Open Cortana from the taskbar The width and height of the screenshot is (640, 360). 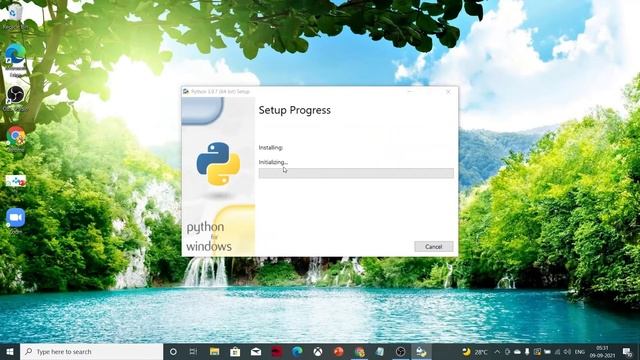[x=173, y=351]
